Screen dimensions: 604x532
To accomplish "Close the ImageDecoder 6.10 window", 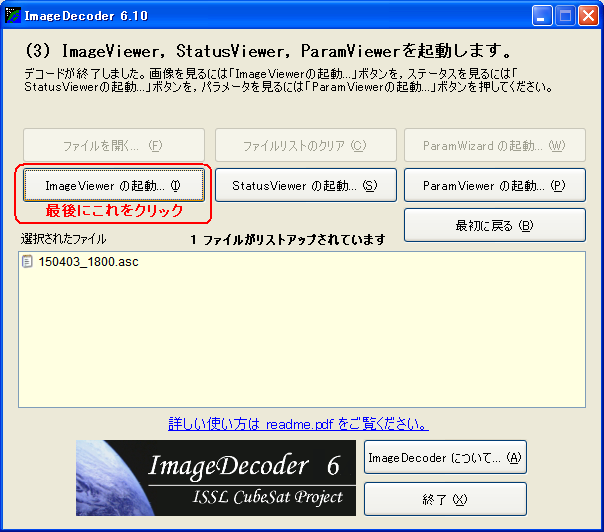I will [589, 16].
